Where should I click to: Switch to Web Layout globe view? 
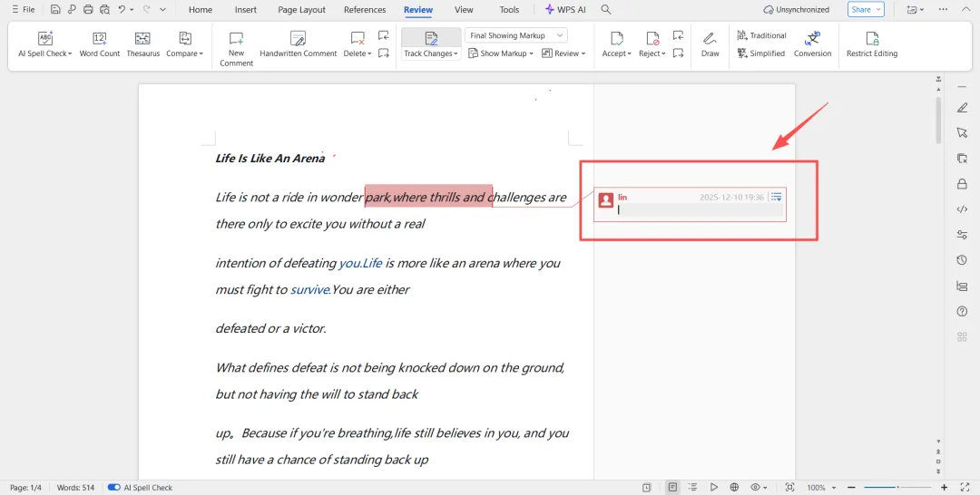[734, 488]
